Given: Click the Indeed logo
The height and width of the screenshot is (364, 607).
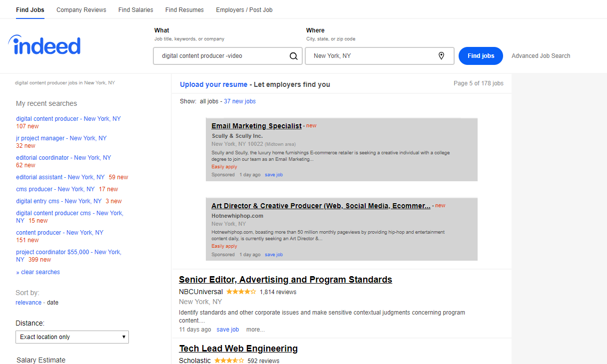Looking at the screenshot, I should (x=44, y=45).
